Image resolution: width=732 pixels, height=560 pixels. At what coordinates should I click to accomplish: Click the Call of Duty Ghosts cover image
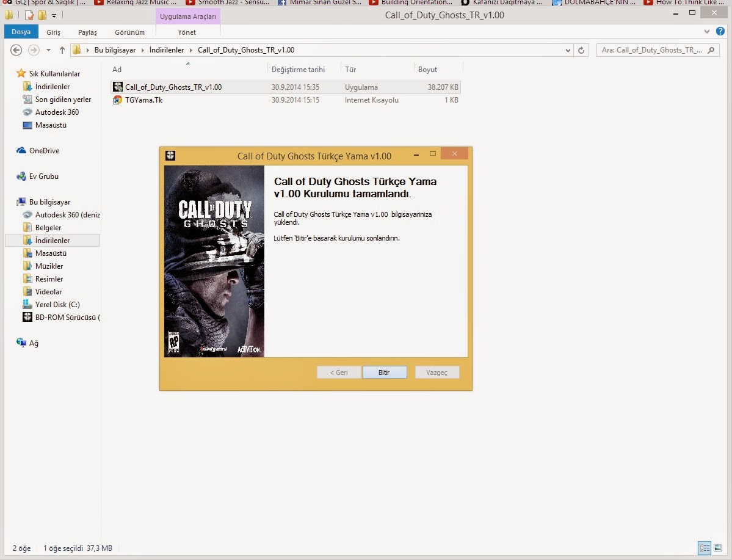pyautogui.click(x=214, y=261)
